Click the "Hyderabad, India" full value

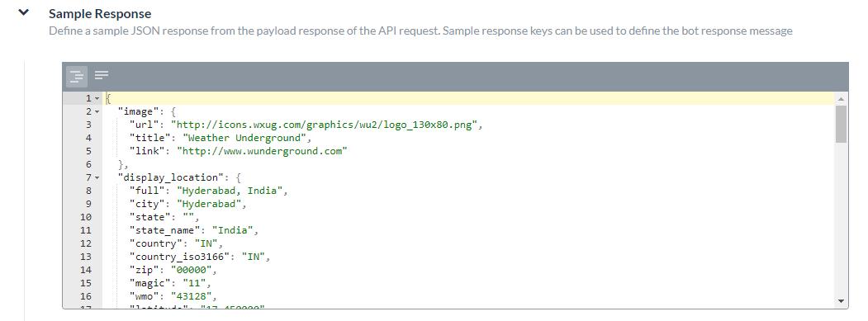[233, 191]
